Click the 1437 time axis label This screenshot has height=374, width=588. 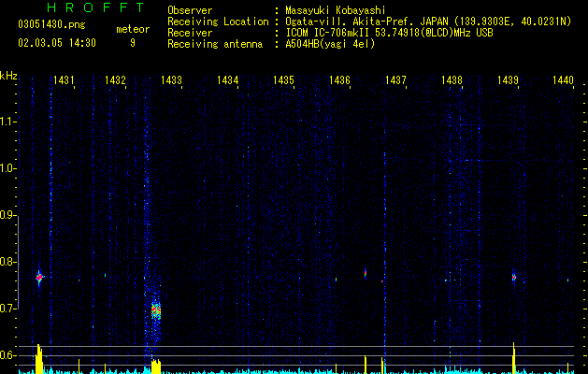tap(395, 79)
